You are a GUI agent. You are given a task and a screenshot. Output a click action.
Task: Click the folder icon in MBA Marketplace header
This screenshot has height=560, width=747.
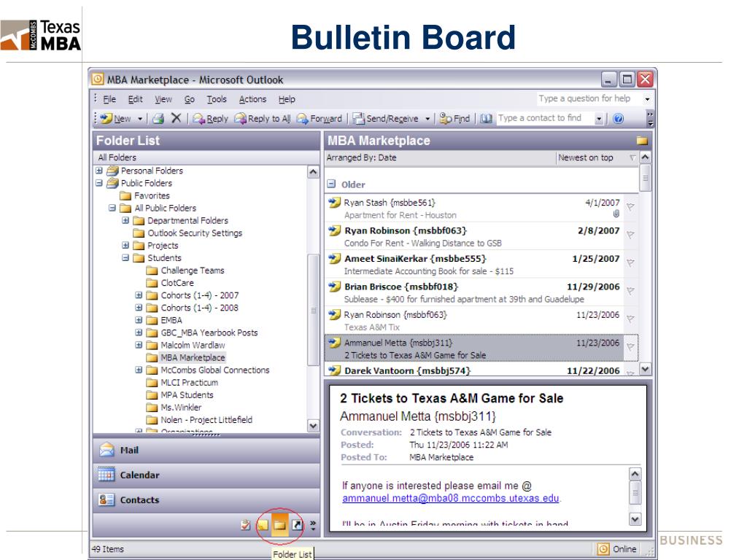click(642, 141)
